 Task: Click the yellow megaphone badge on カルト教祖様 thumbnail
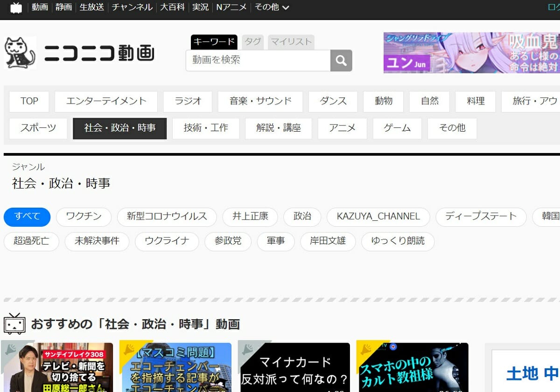pyautogui.click(x=366, y=350)
